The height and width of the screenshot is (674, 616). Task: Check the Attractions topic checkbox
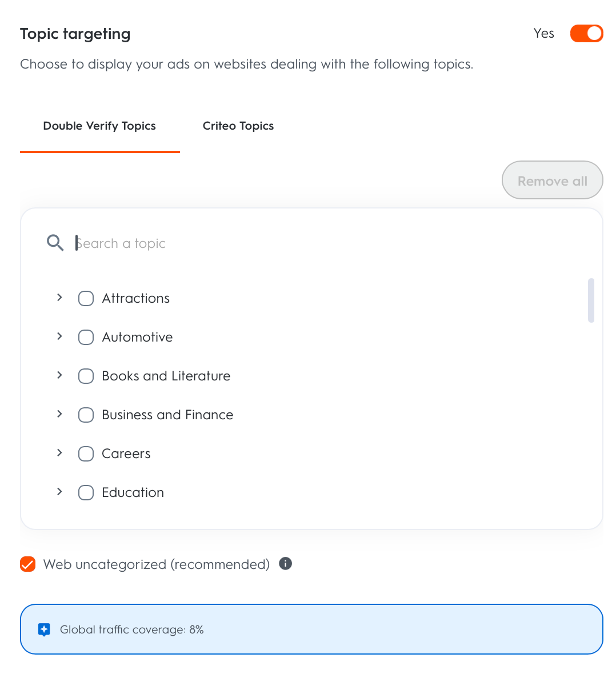tap(86, 298)
